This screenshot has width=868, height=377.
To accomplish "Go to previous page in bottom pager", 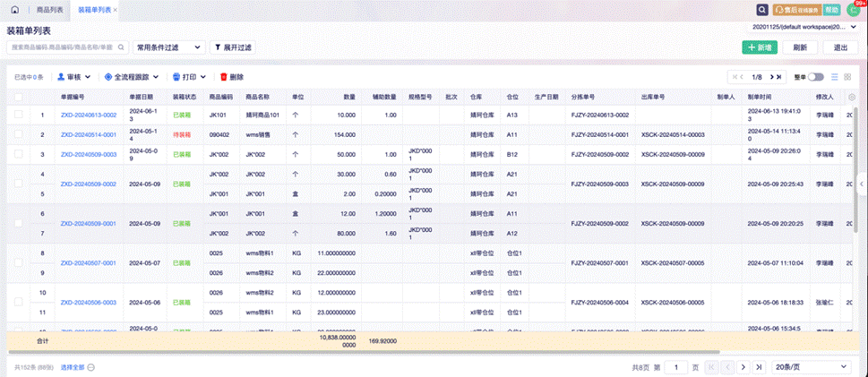I will 728,366.
